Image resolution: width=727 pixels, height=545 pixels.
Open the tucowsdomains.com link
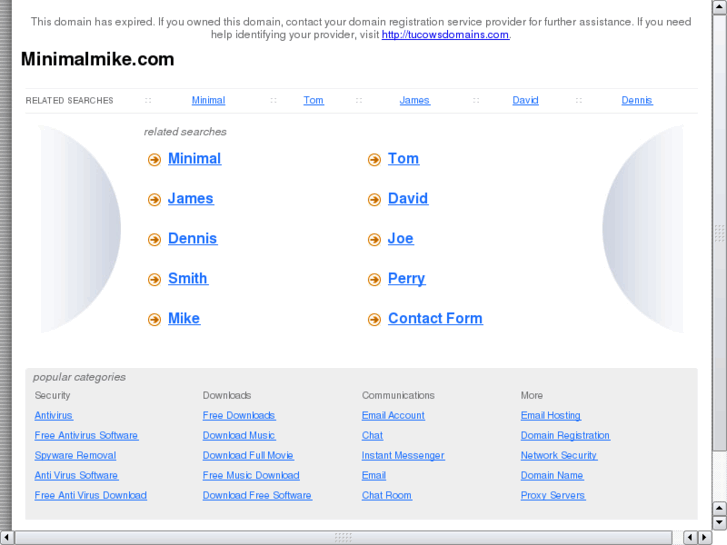pos(445,34)
